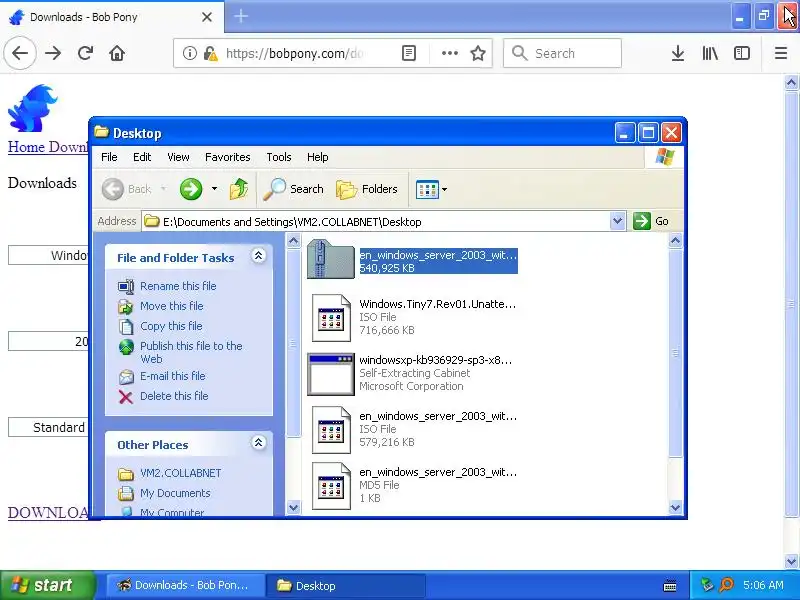The height and width of the screenshot is (600, 800).
Task: Switch to Downloads - Bob Pony taskbar button
Action: coord(186,585)
